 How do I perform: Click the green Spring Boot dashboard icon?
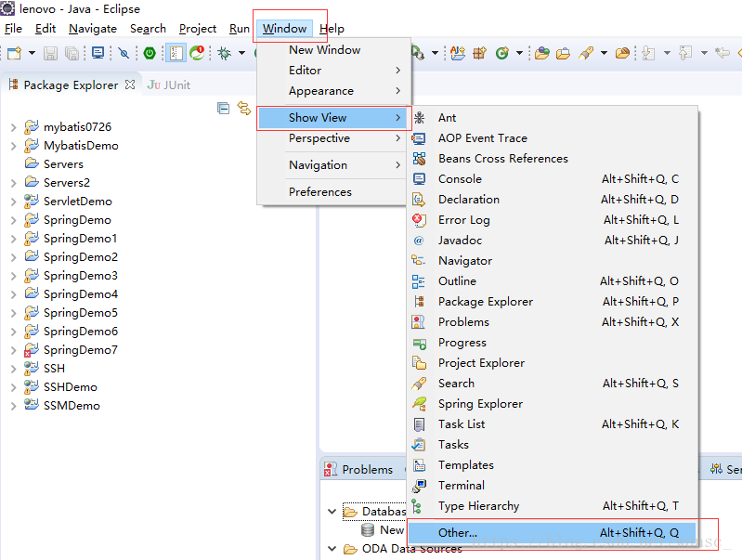150,53
